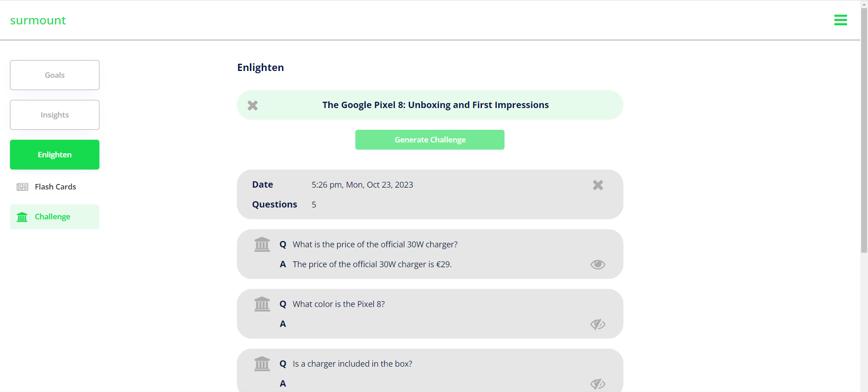This screenshot has height=392, width=868.
Task: Select the Challenge menu item
Action: click(55, 217)
